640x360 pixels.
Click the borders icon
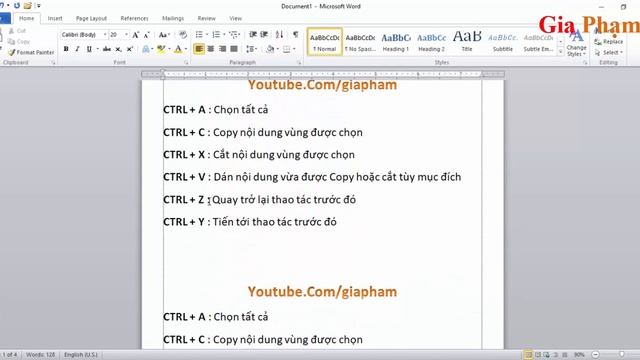click(x=287, y=49)
